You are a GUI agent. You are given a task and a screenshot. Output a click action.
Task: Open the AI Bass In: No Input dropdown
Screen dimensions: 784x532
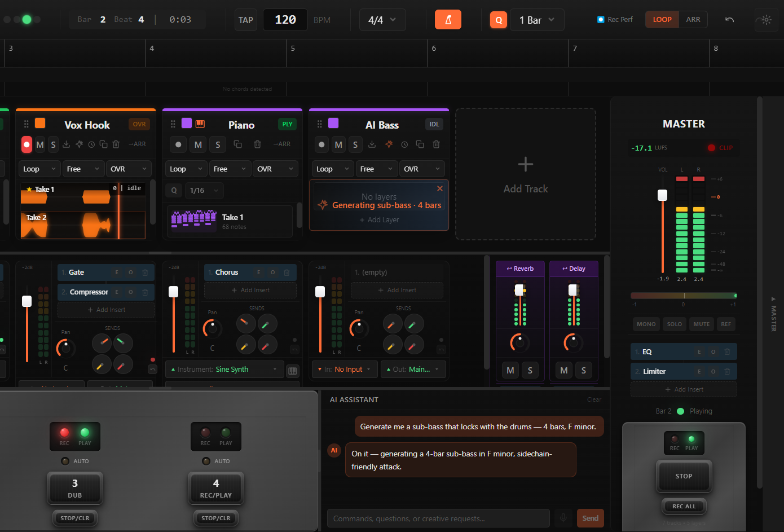(345, 370)
